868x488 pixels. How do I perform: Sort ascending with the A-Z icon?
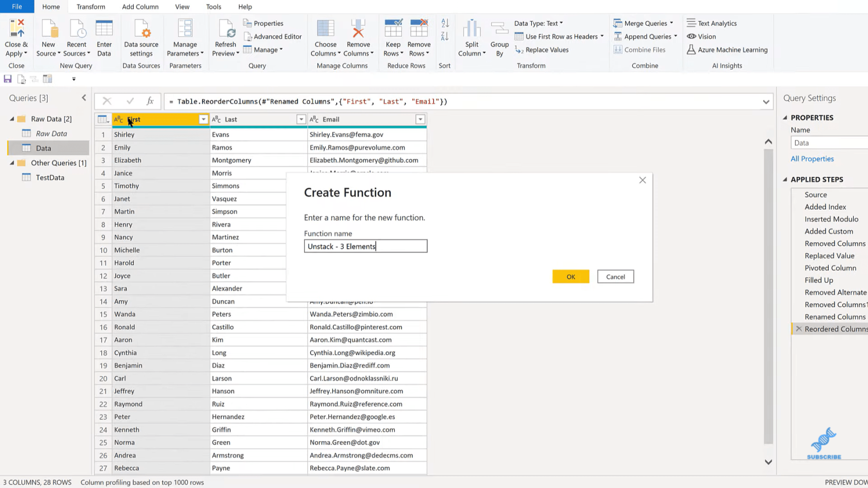point(445,23)
